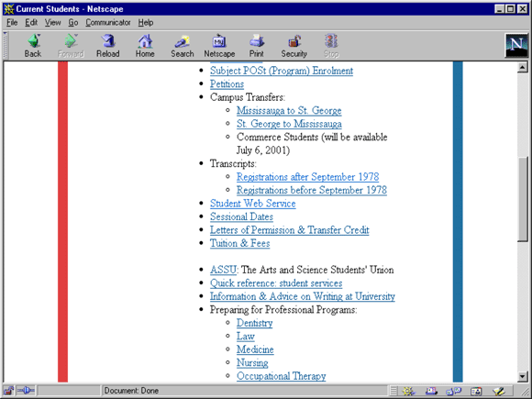
Task: Collapse the toolbar using its left grip
Action: 6,46
